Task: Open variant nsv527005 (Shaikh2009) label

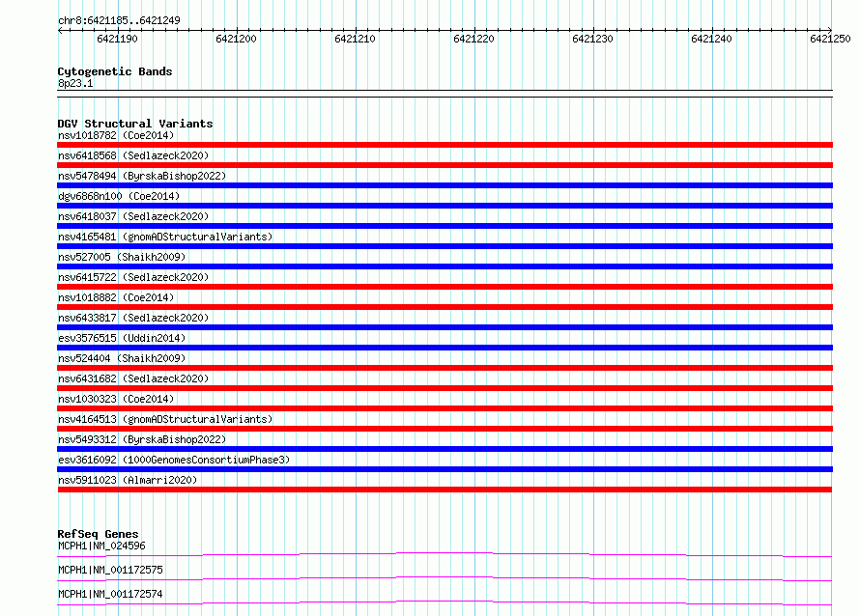Action: (122, 257)
